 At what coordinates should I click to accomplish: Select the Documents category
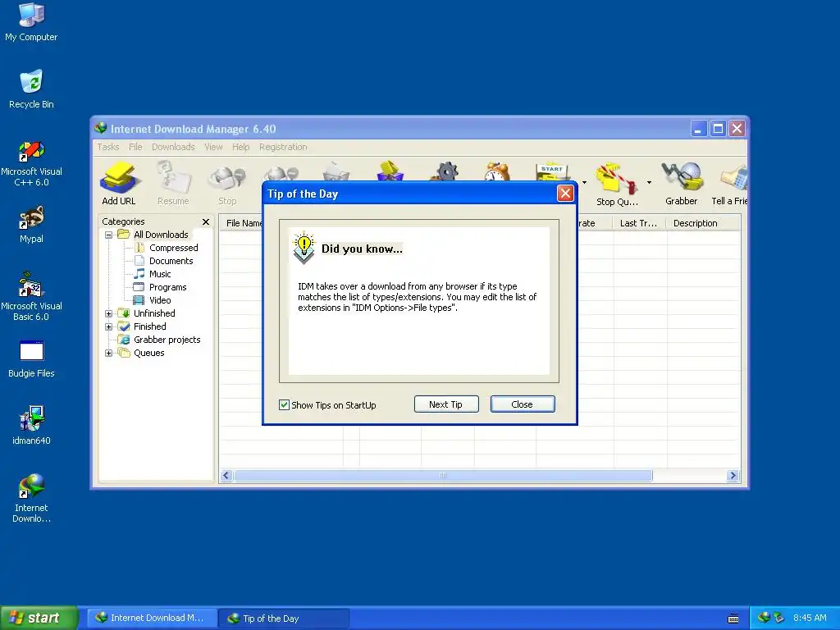coord(164,261)
